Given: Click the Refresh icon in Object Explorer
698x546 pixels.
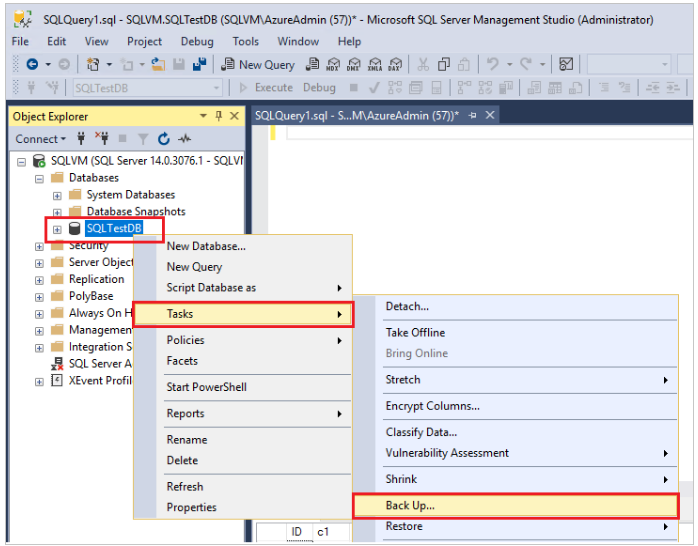Looking at the screenshot, I should click(164, 139).
